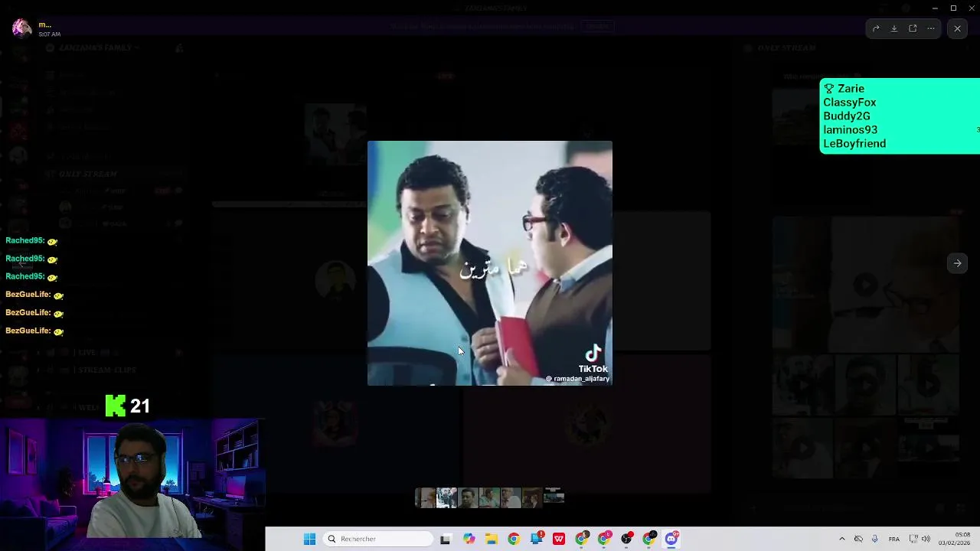
Task: Open File Explorer from the taskbar
Action: (491, 539)
